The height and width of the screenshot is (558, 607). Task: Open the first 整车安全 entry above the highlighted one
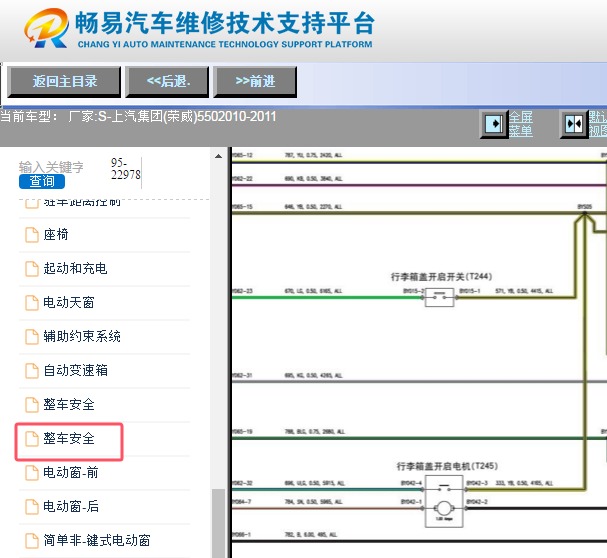coord(69,404)
